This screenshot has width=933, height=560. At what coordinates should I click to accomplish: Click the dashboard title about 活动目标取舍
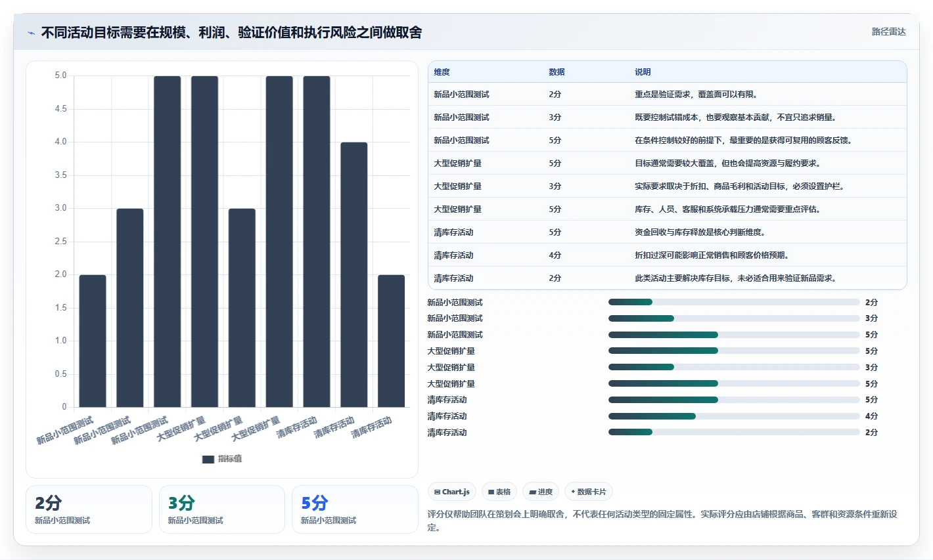coord(231,32)
